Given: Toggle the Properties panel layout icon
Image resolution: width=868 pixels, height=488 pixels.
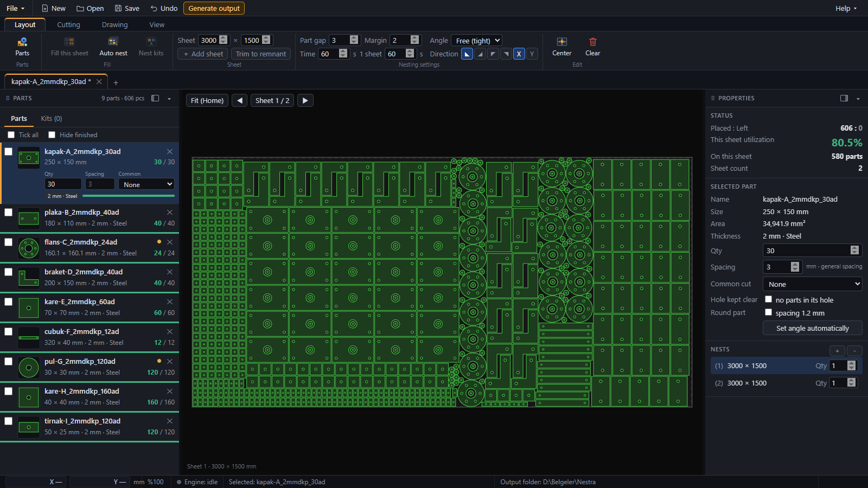Looking at the screenshot, I should pos(844,98).
